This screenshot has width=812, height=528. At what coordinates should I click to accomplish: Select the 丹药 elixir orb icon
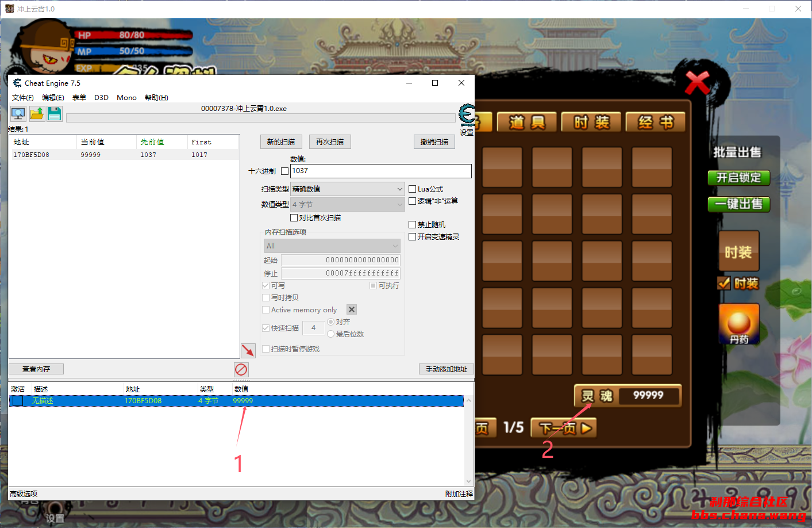(x=739, y=324)
